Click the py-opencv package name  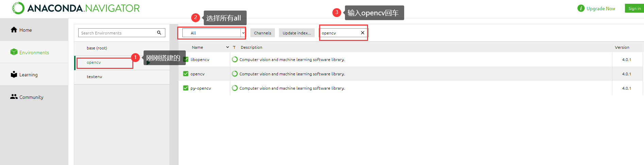point(201,88)
